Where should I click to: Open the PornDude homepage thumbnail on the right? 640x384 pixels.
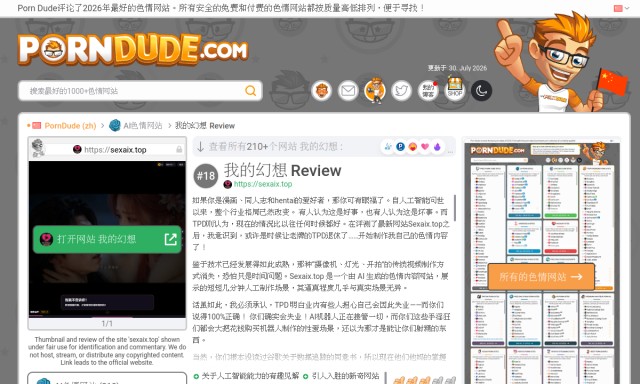[542, 261]
